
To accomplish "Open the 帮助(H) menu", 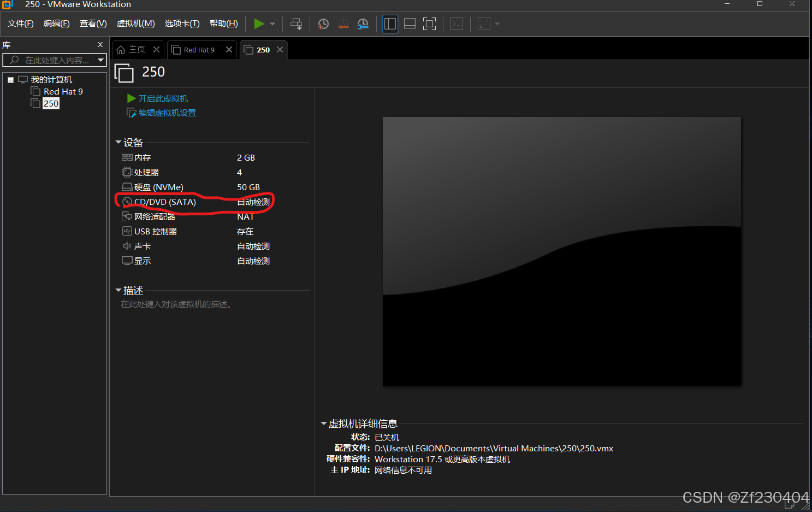I will 223,23.
